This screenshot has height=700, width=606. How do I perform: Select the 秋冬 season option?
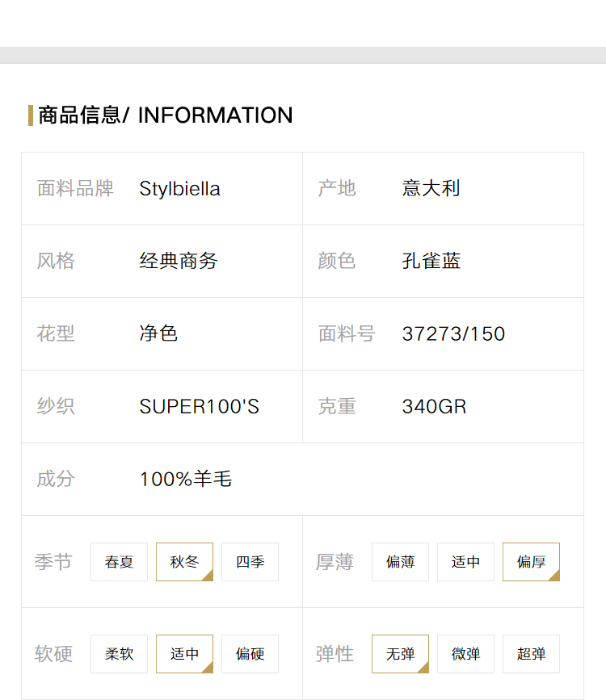(184, 562)
